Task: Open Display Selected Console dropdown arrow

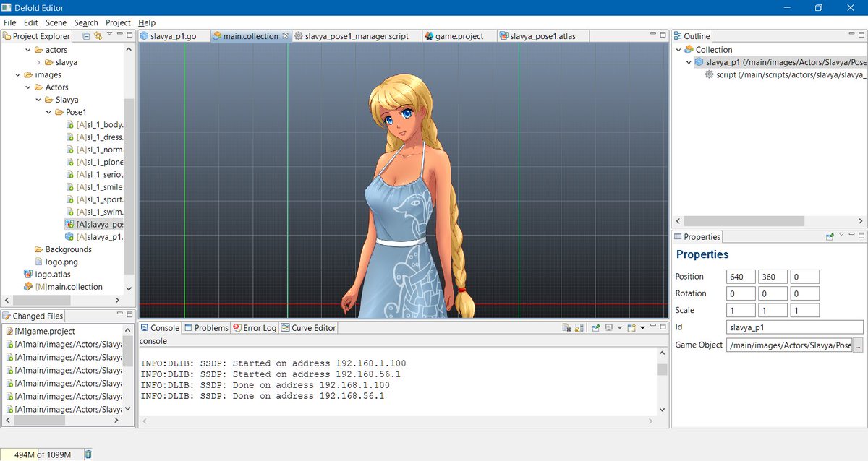Action: click(620, 328)
